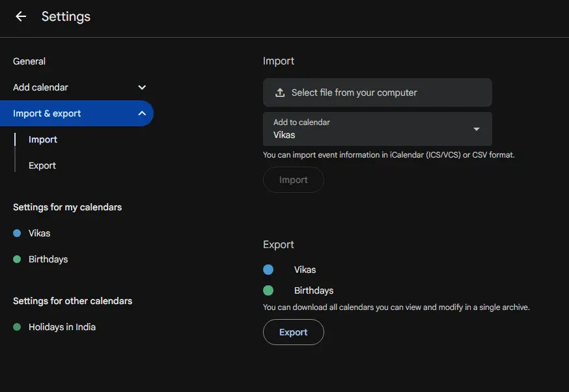Click the Import button
The height and width of the screenshot is (392, 569).
point(293,179)
